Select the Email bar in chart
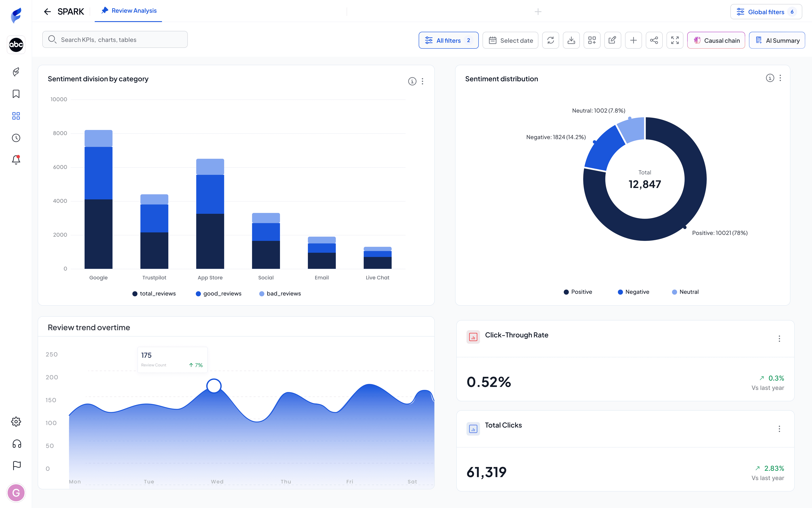812x508 pixels. click(x=321, y=253)
